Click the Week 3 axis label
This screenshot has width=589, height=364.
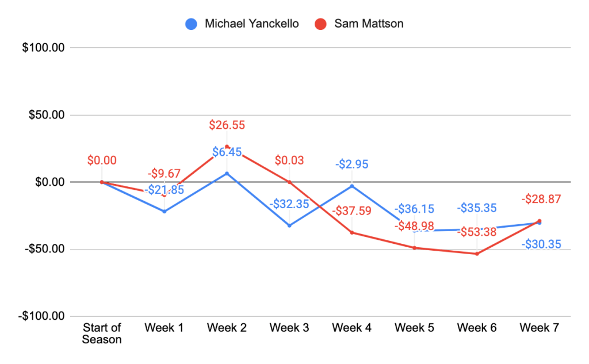tap(289, 328)
